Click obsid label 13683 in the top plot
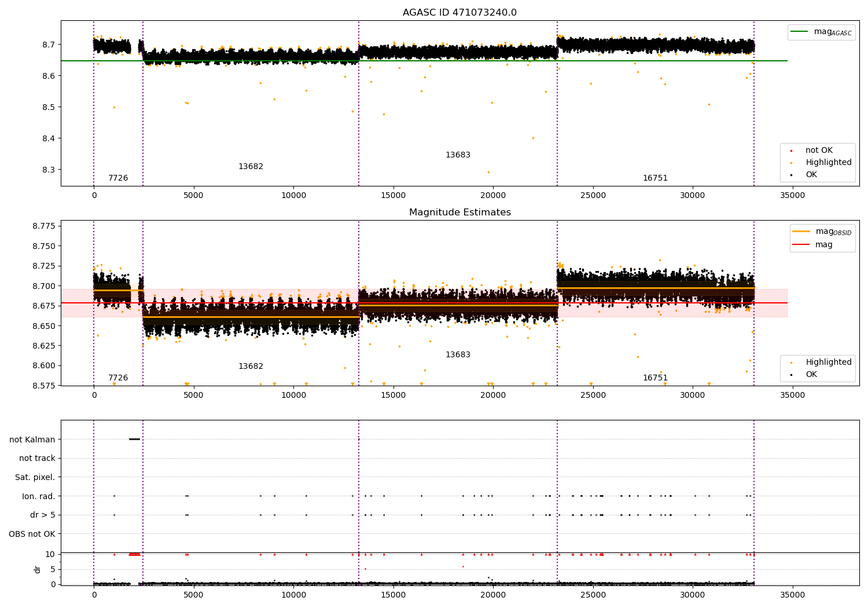Image resolution: width=868 pixels, height=608 pixels. pyautogui.click(x=458, y=155)
